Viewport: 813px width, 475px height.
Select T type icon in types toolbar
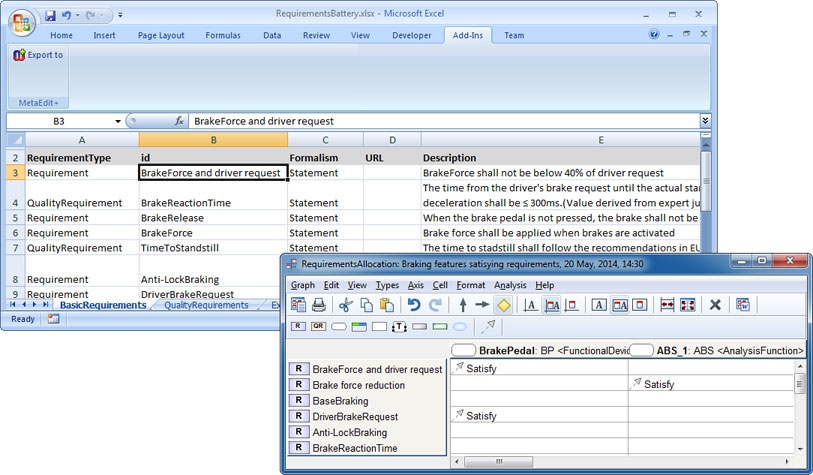pyautogui.click(x=399, y=327)
